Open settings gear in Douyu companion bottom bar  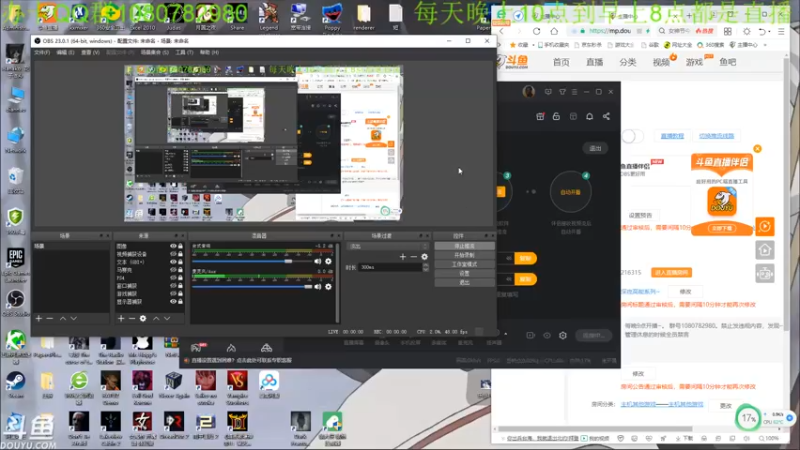[x=563, y=335]
